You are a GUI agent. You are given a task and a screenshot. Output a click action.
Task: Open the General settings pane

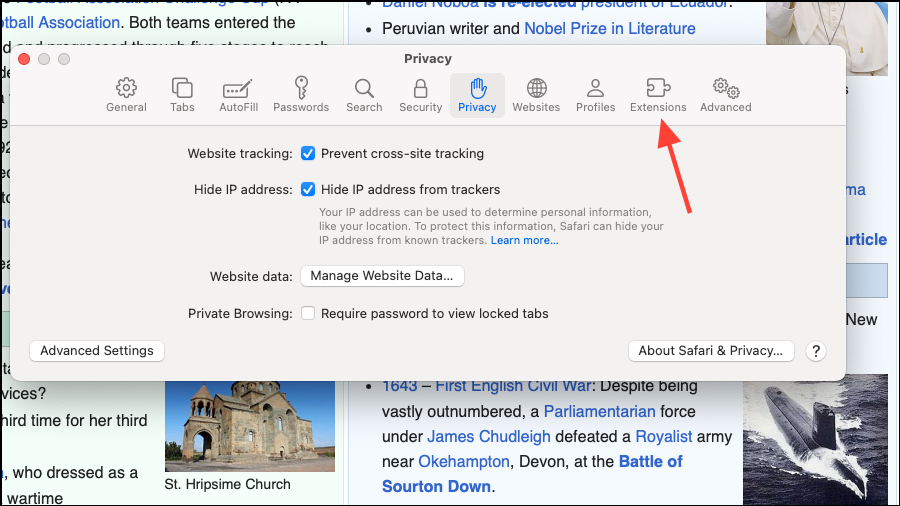click(x=126, y=95)
